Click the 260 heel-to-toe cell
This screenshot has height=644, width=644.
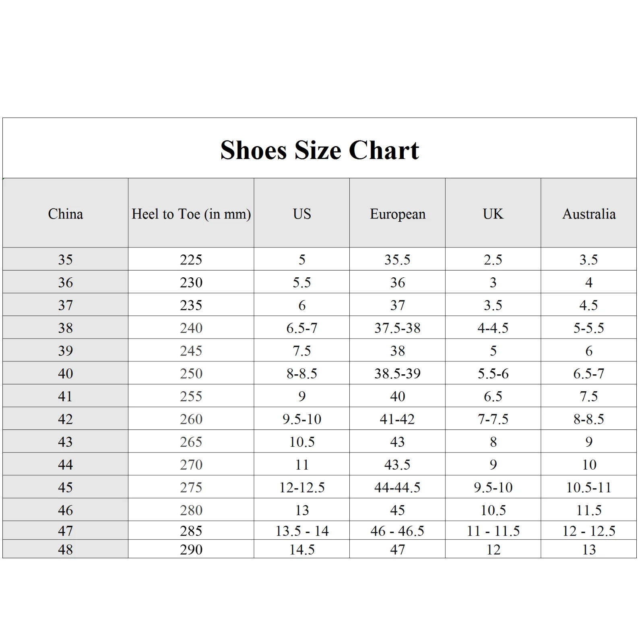tap(191, 419)
